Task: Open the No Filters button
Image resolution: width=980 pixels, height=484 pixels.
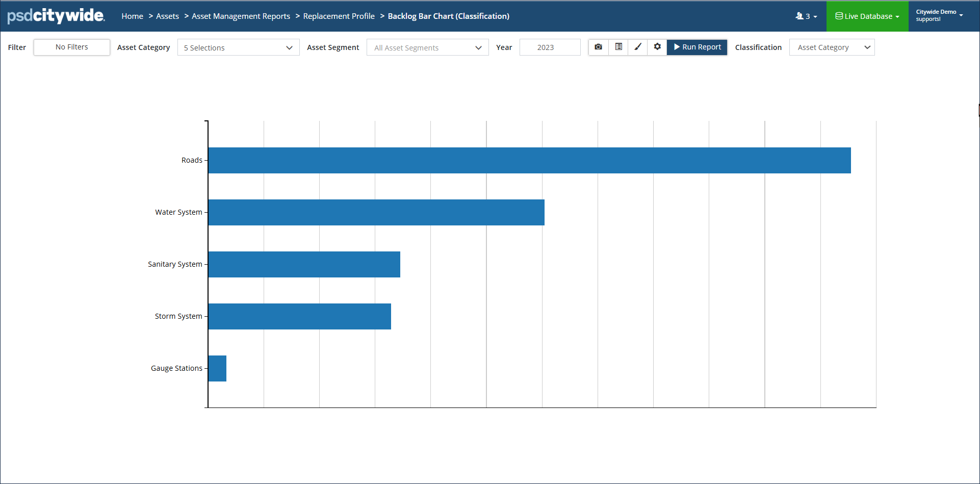Action: coord(72,47)
